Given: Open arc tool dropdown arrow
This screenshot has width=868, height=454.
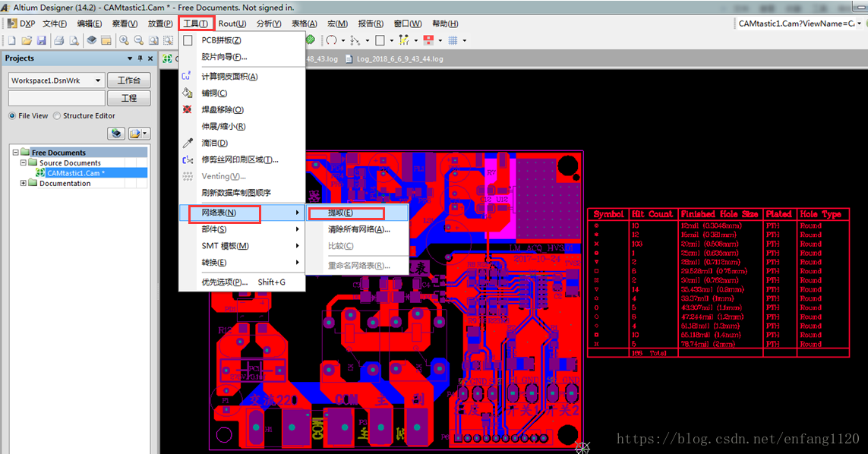Looking at the screenshot, I should [342, 40].
